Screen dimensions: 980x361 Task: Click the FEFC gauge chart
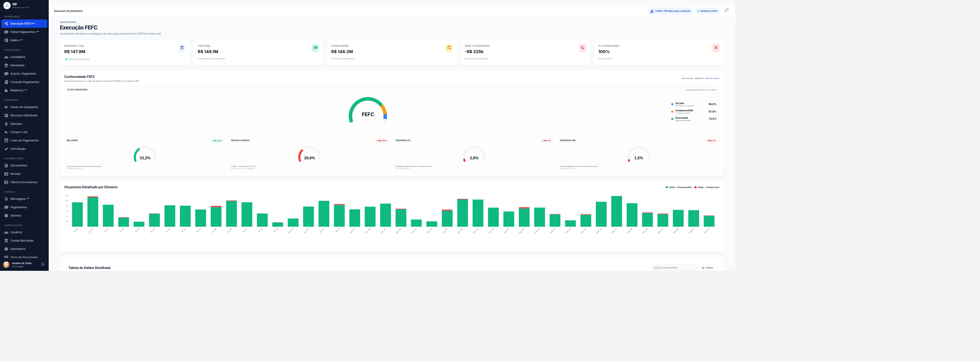coord(367,111)
